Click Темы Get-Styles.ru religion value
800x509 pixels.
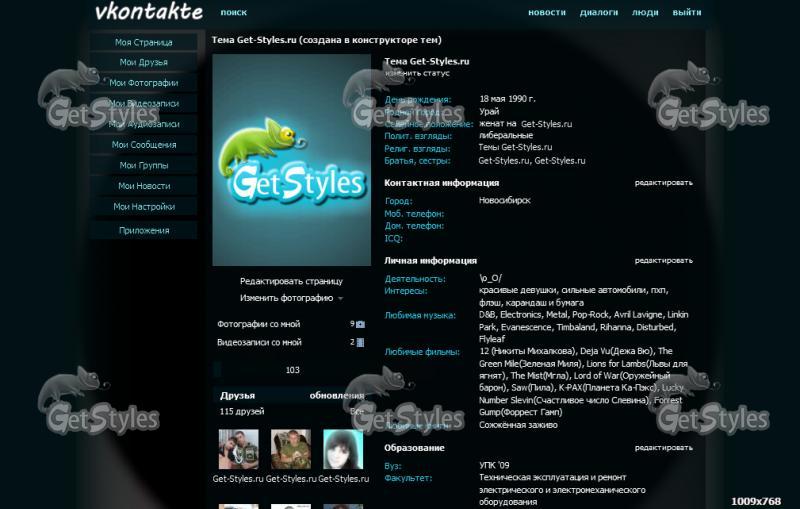pos(515,147)
